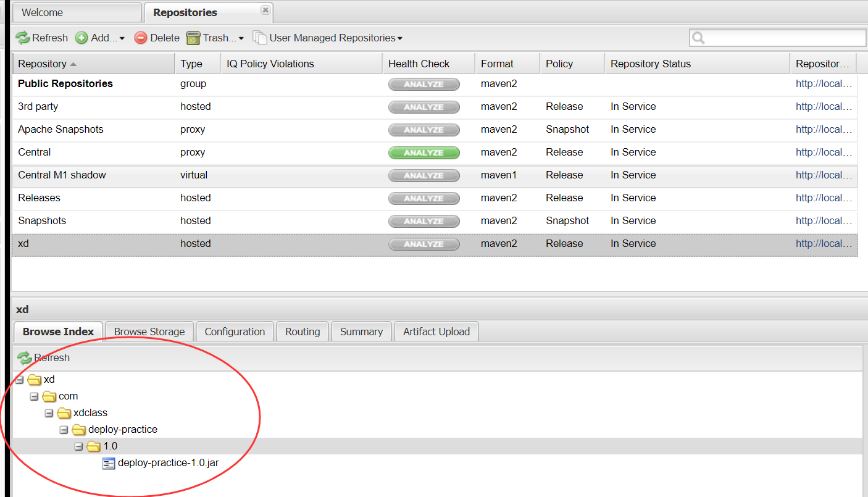
Task: Open the repository URL link for xd
Action: (824, 244)
